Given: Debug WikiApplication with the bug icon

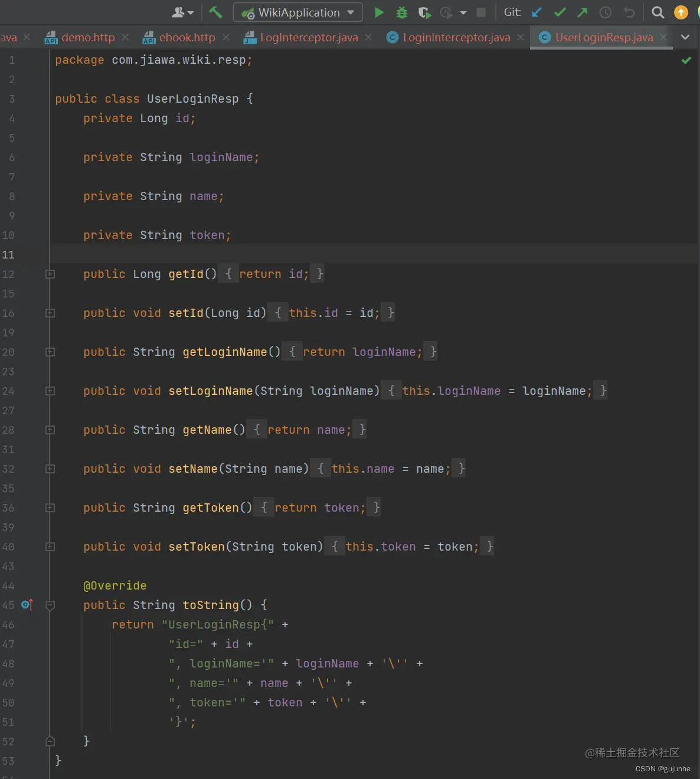Looking at the screenshot, I should tap(402, 12).
